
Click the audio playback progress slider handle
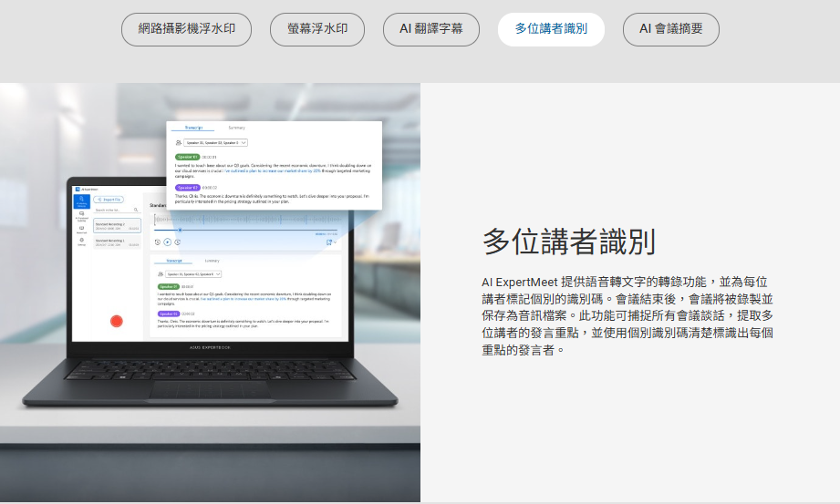(x=180, y=230)
